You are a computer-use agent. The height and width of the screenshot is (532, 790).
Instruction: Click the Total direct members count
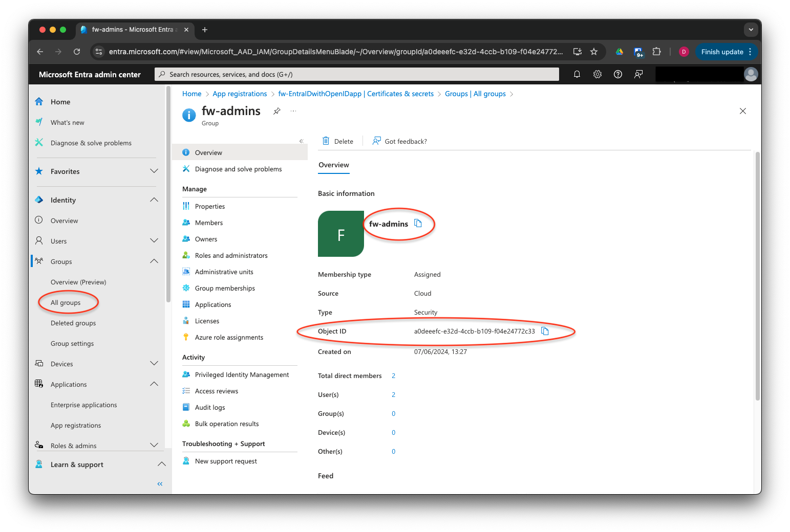point(393,375)
